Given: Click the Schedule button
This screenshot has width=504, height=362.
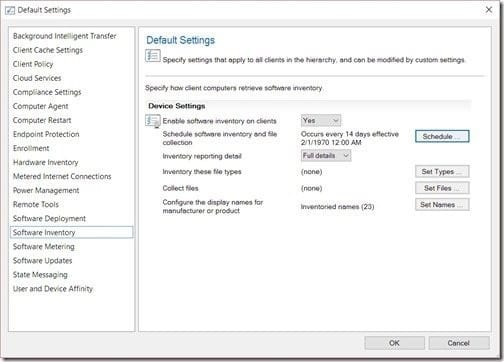Looking at the screenshot, I should (442, 136).
